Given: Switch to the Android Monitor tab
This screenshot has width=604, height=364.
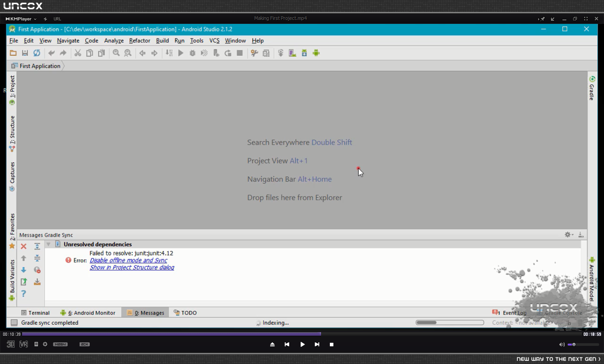Looking at the screenshot, I should (88, 313).
